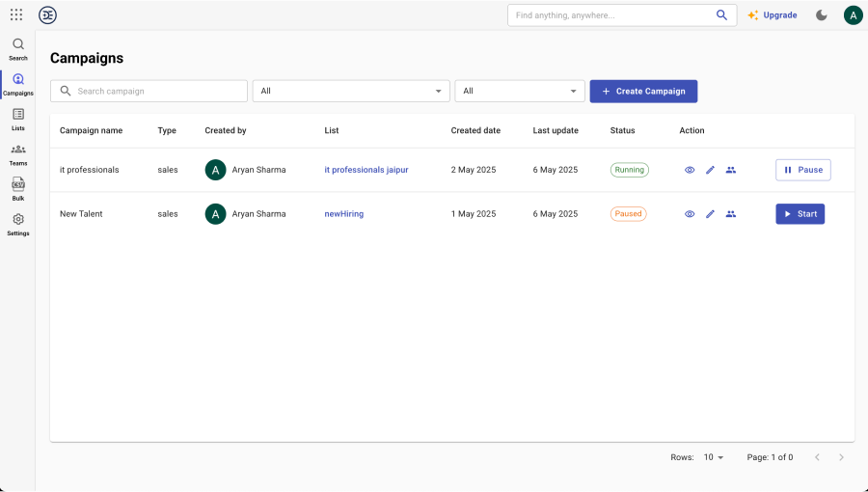
Task: Click the Created date column header
Action: [x=475, y=130]
